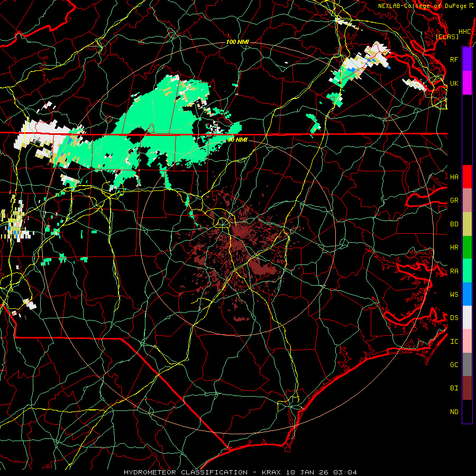Click the BD yellow-tan legend swatch
This screenshot has height=476, width=476.
click(x=467, y=224)
